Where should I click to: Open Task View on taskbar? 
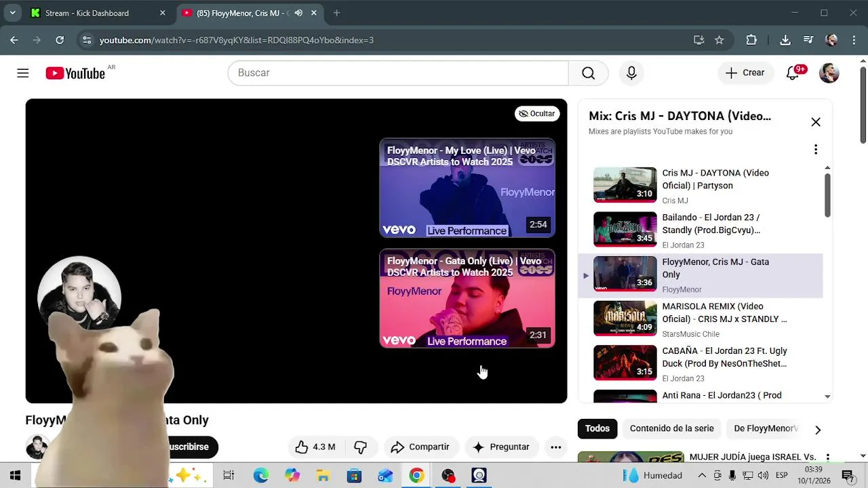point(229,475)
